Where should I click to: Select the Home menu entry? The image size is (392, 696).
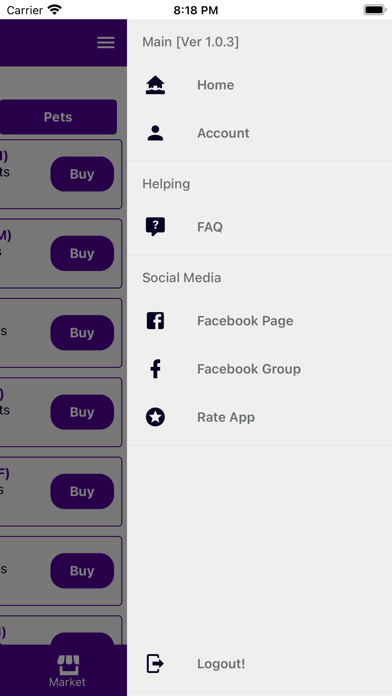[260, 85]
